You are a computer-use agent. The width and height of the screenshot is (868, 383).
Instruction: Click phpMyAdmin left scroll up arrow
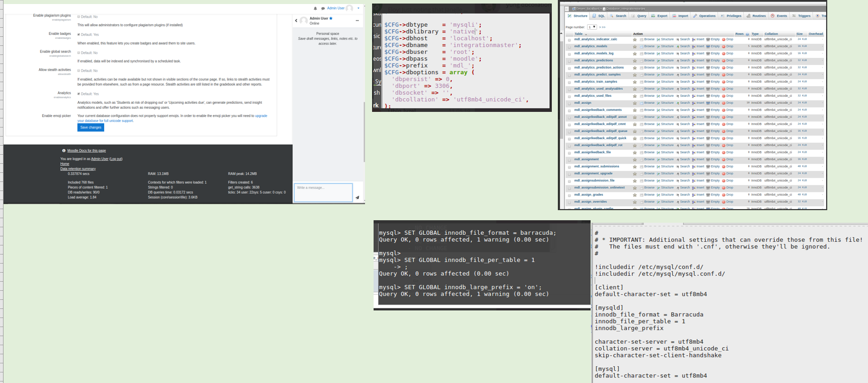coord(561,34)
